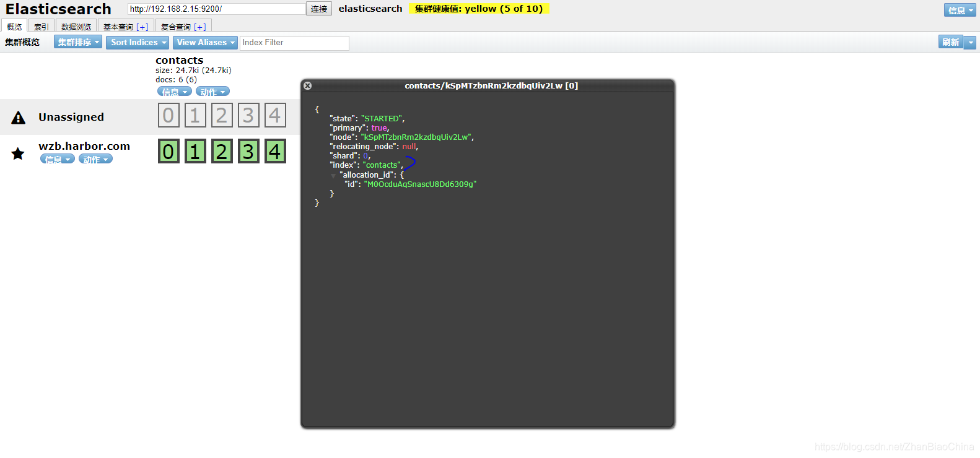Click the master node star icon
Image resolution: width=980 pixels, height=458 pixels.
[18, 153]
